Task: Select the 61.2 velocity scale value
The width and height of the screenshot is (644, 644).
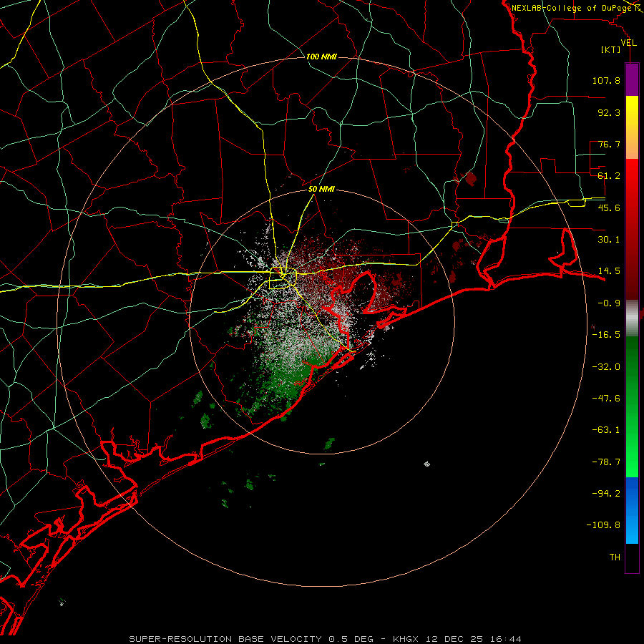Action: coord(609,176)
